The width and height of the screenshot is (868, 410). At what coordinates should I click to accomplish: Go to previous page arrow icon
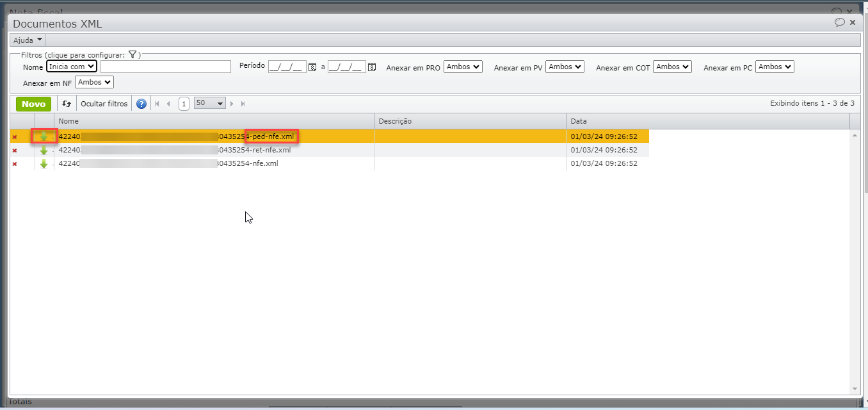[x=168, y=104]
